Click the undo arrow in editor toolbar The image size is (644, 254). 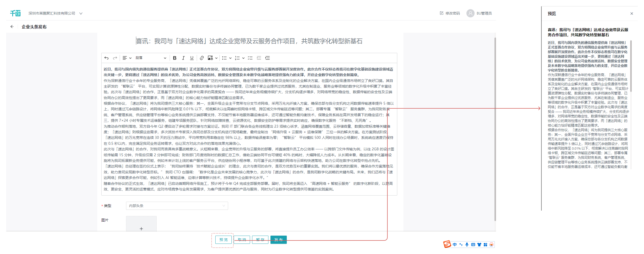pyautogui.click(x=107, y=58)
